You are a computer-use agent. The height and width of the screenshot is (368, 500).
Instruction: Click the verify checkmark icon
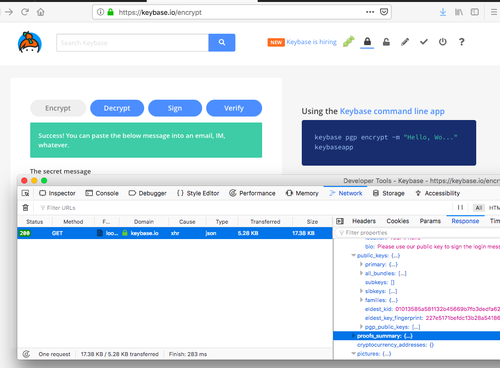point(424,42)
